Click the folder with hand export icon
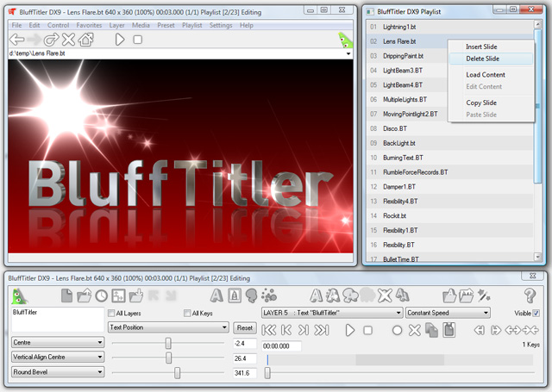The width and height of the screenshot is (552, 392). [136, 296]
